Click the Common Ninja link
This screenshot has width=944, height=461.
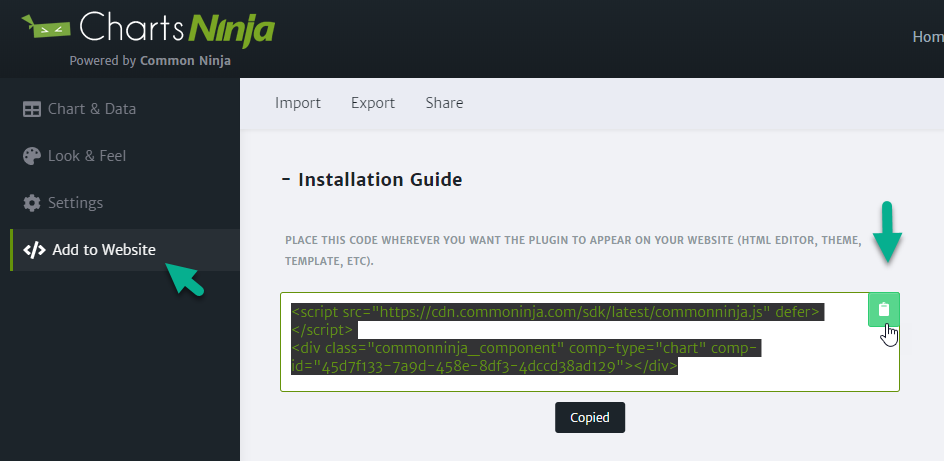185,61
